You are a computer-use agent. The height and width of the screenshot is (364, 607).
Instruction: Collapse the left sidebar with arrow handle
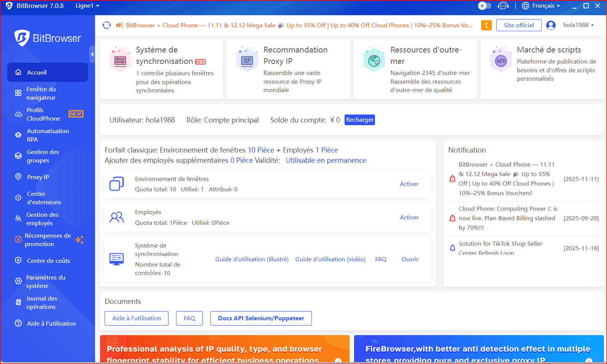coord(92,54)
